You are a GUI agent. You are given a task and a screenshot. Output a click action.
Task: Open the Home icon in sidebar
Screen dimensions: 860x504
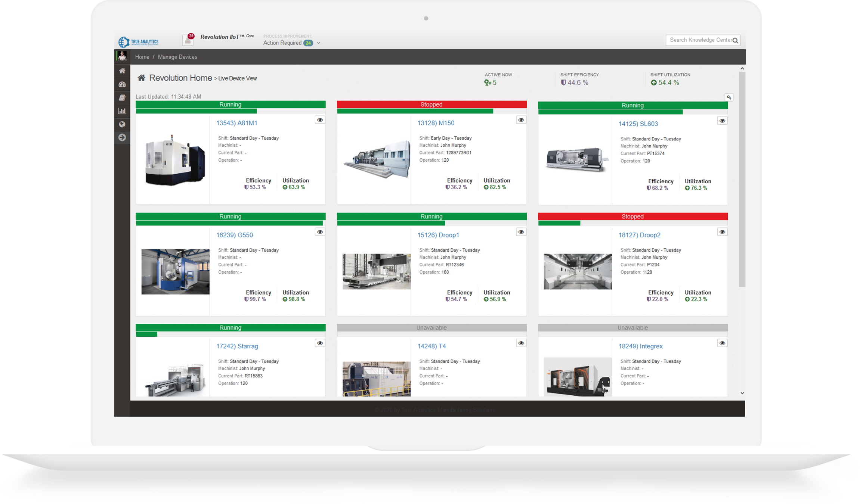(122, 71)
